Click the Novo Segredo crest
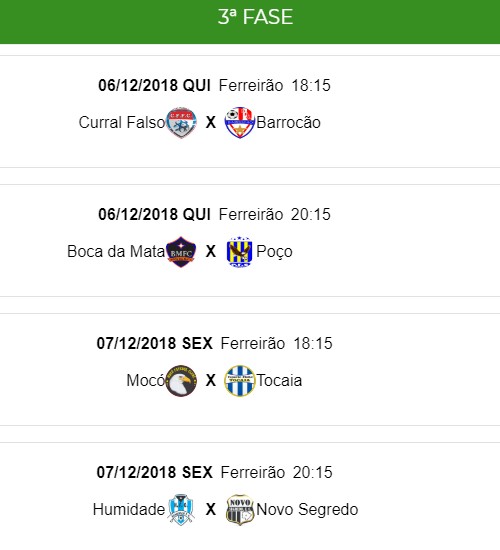The image size is (500, 550). tap(240, 510)
